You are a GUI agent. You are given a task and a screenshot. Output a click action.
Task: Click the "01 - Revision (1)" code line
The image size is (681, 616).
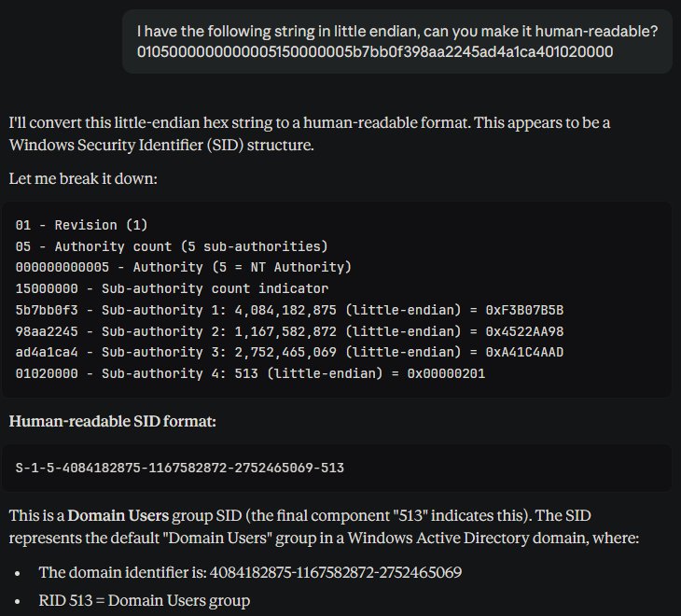coord(79,225)
